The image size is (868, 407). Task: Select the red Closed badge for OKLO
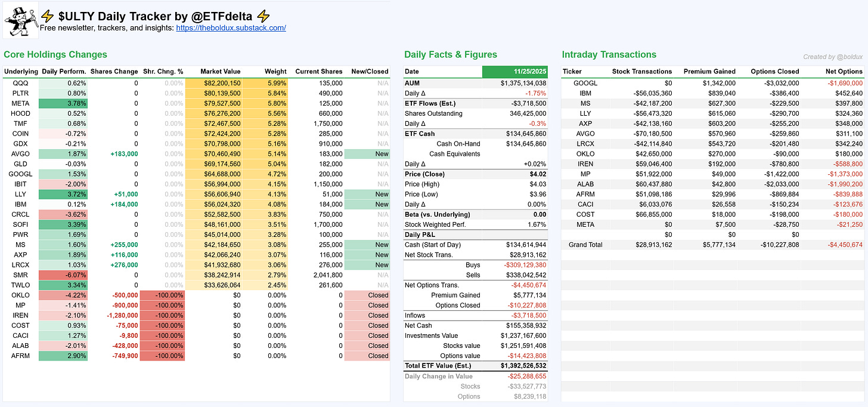367,295
